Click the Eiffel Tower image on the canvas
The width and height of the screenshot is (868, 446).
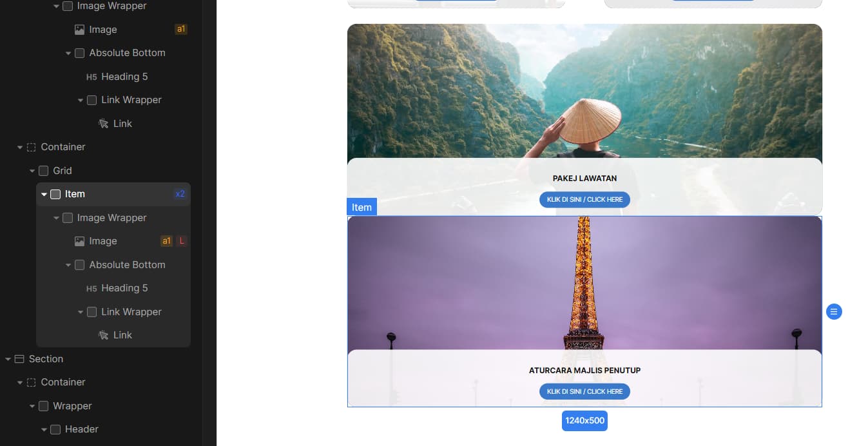pos(584,284)
